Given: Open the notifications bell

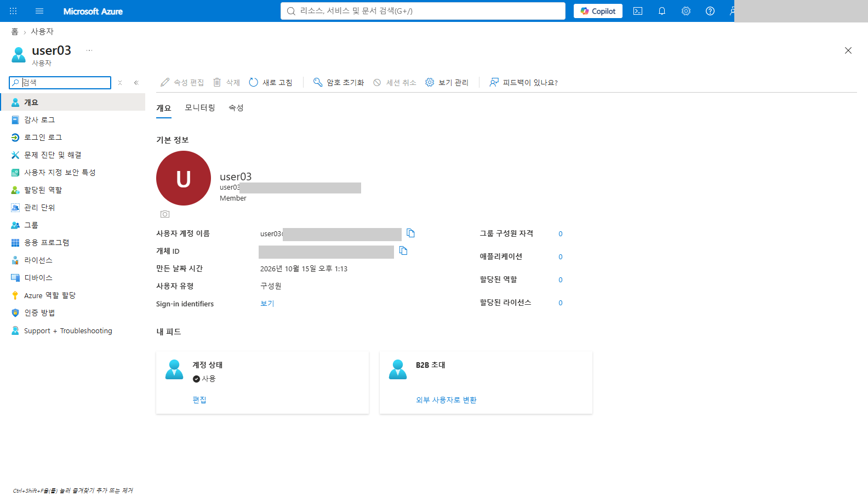Looking at the screenshot, I should pyautogui.click(x=662, y=11).
